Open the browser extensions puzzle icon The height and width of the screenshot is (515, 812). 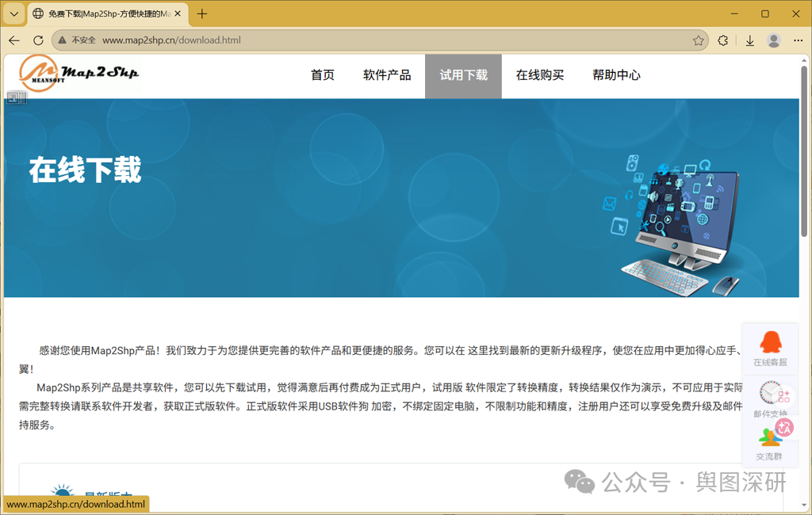click(723, 40)
